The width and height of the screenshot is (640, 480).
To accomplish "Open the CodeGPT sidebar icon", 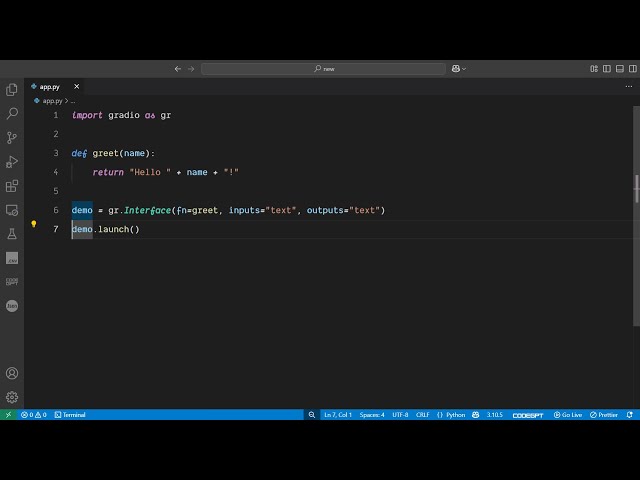I will (x=12, y=282).
